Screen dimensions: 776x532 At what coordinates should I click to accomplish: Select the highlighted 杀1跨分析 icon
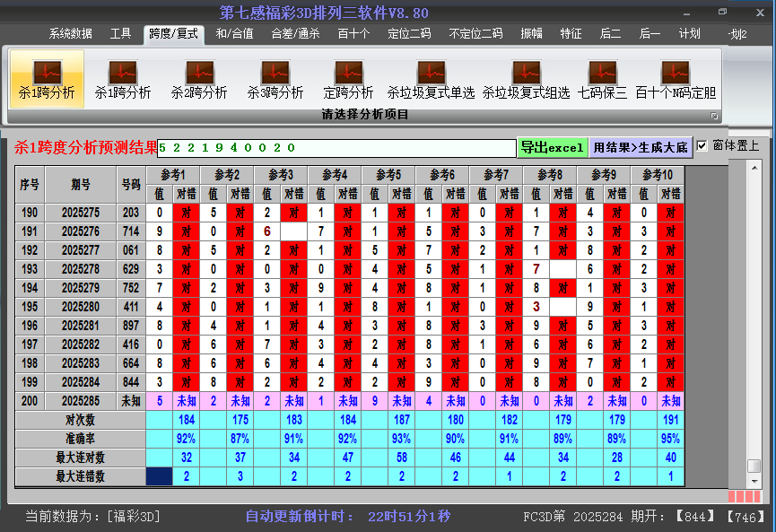pos(47,78)
